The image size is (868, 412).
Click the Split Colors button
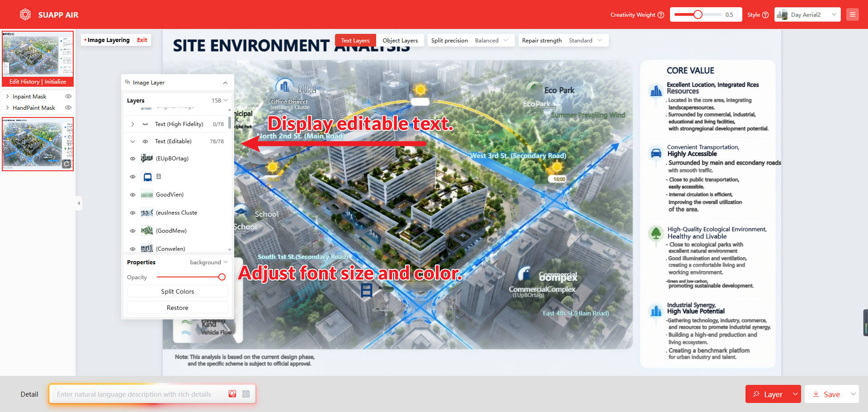click(x=178, y=291)
